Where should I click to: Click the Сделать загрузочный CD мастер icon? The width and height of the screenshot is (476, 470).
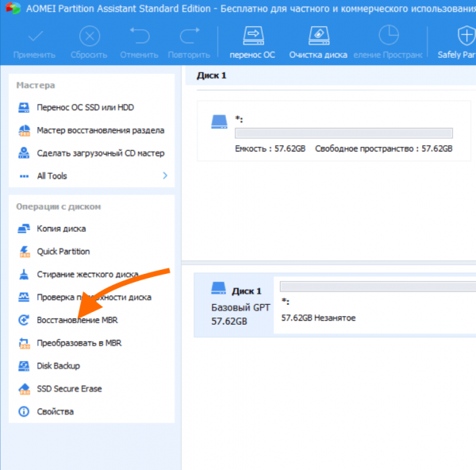point(24,152)
